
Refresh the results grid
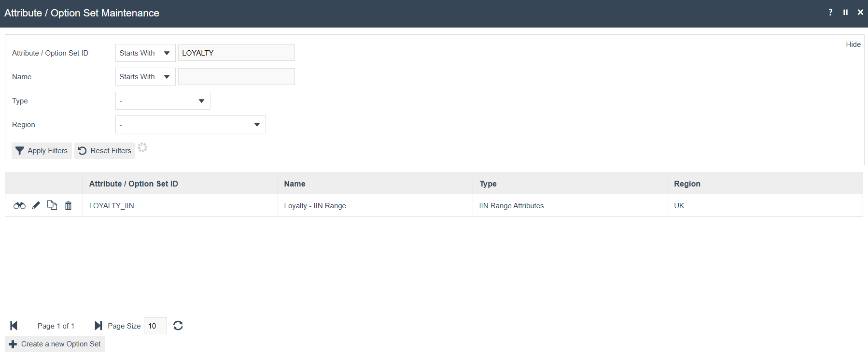[x=178, y=326]
